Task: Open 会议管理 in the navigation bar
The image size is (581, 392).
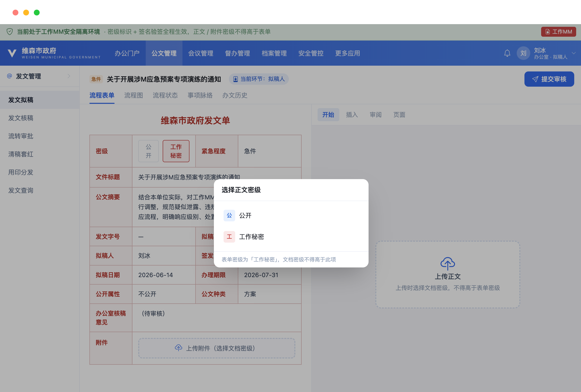Action: (x=201, y=53)
